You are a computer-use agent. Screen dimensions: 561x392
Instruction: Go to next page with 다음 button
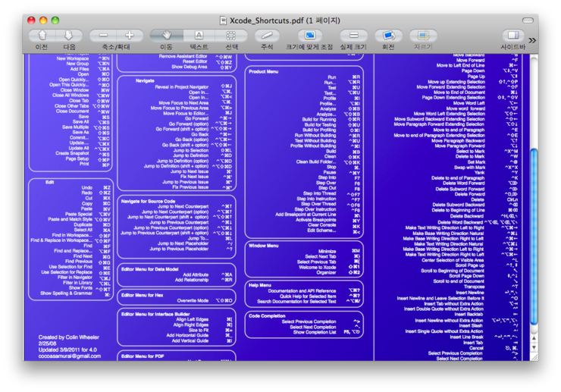[69, 36]
